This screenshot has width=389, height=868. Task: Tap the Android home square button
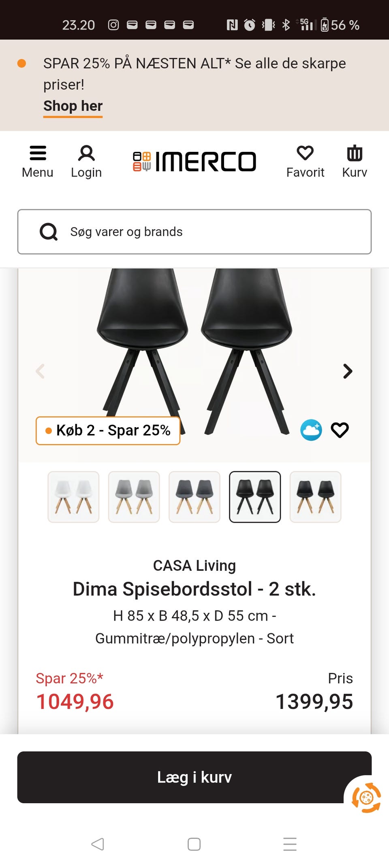[194, 844]
